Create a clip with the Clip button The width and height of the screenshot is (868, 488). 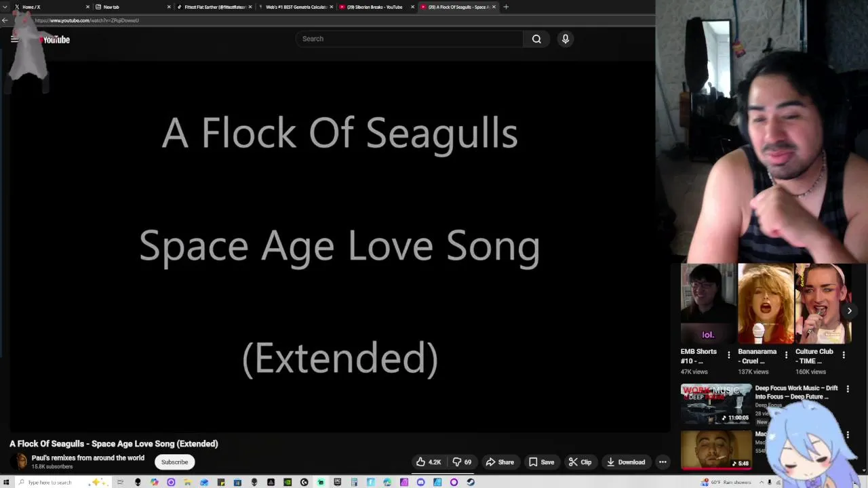(580, 462)
